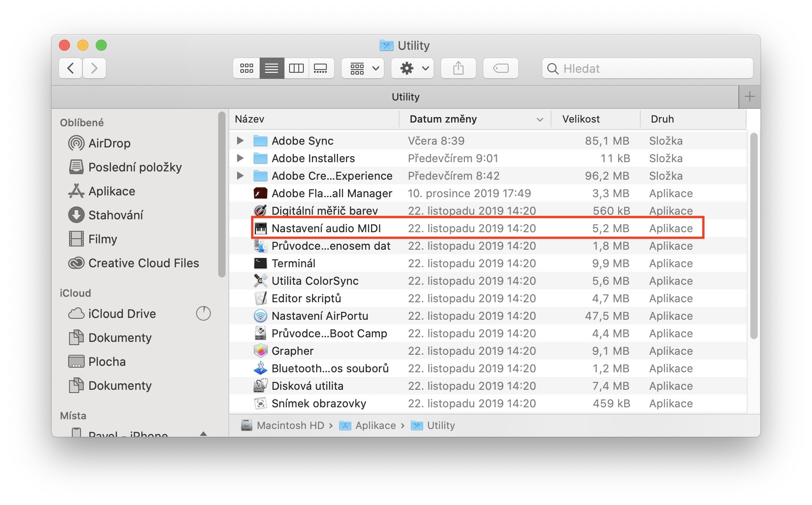812x505 pixels.
Task: Click Macintosh HD in the path bar
Action: pos(283,425)
